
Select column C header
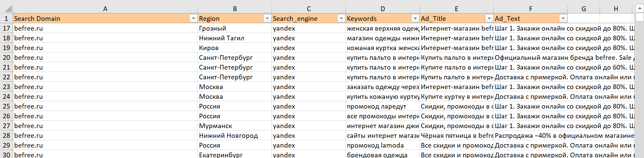coord(309,9)
